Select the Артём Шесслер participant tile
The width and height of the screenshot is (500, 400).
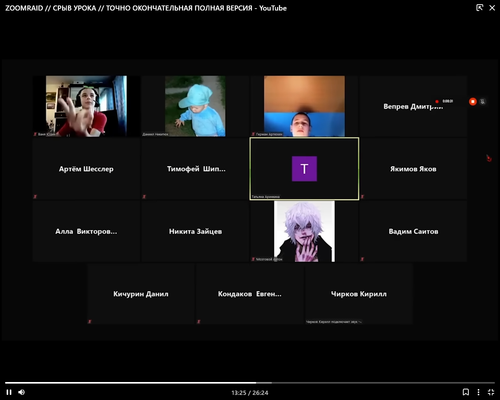[x=86, y=169]
